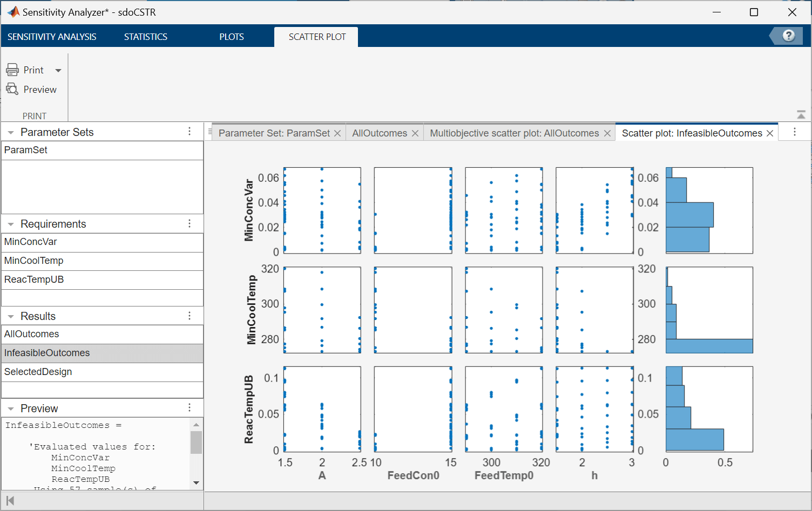Image resolution: width=812 pixels, height=511 pixels.
Task: Open the Print dropdown arrow
Action: tap(58, 71)
